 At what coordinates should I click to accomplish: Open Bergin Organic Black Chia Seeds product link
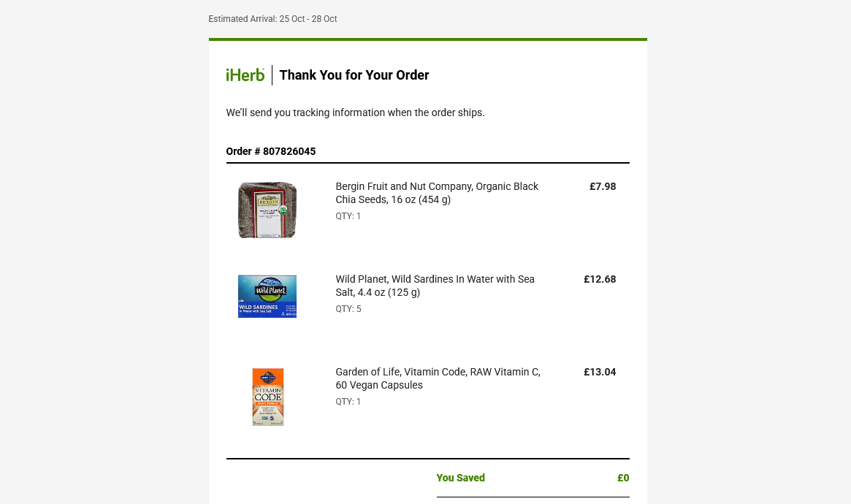(x=437, y=193)
